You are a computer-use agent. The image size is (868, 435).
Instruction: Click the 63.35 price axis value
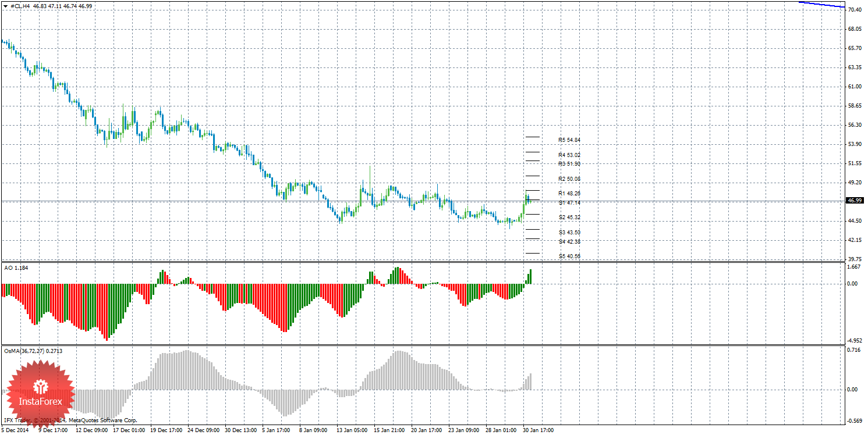tap(855, 67)
